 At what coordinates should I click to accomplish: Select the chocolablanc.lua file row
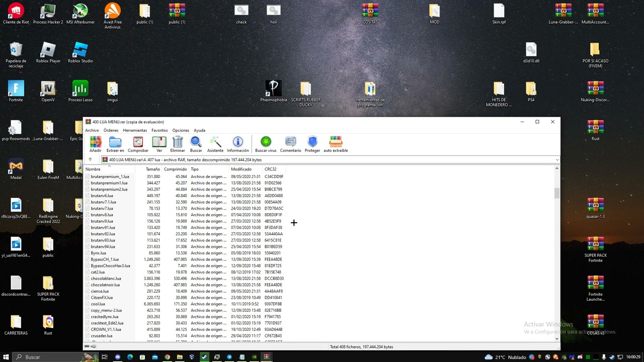(x=185, y=279)
